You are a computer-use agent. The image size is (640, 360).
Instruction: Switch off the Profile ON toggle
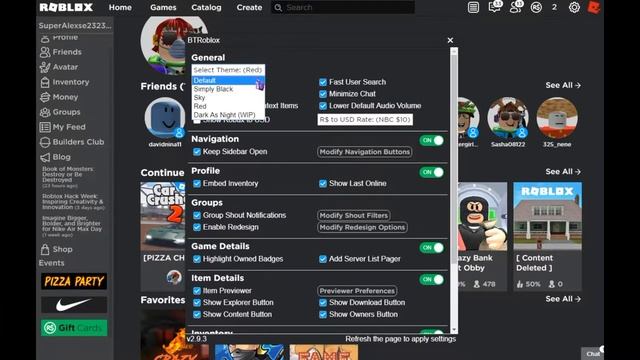pos(432,172)
